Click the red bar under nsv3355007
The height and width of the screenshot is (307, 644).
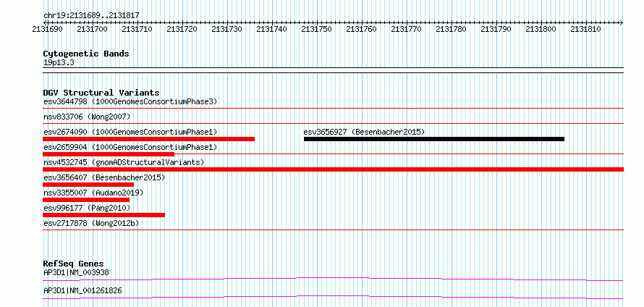coord(86,200)
